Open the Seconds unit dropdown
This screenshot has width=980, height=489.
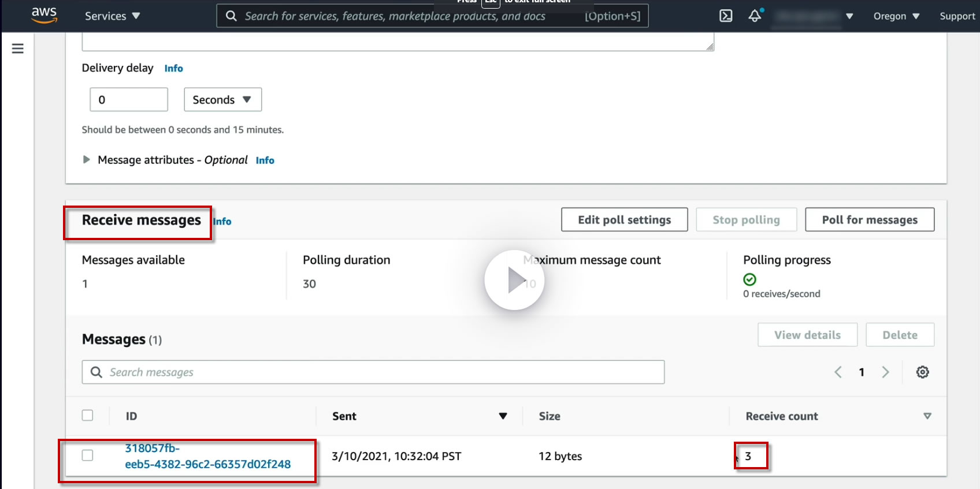(222, 99)
